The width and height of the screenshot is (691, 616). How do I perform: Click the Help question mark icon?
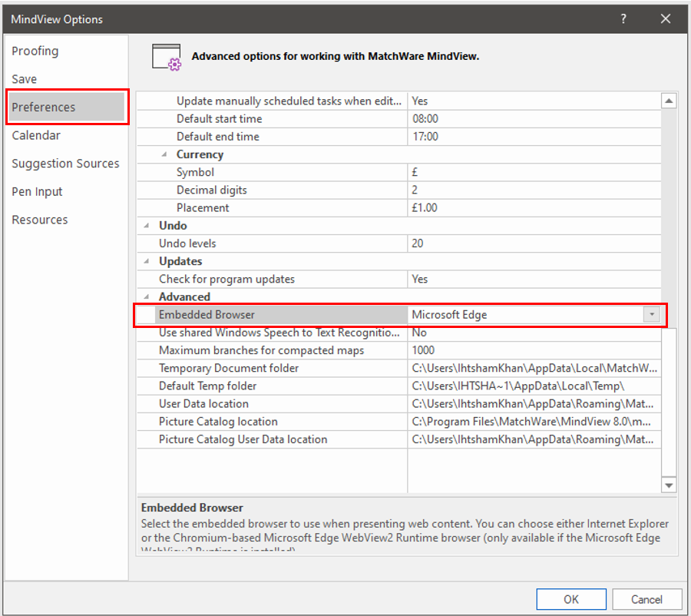[x=623, y=19]
